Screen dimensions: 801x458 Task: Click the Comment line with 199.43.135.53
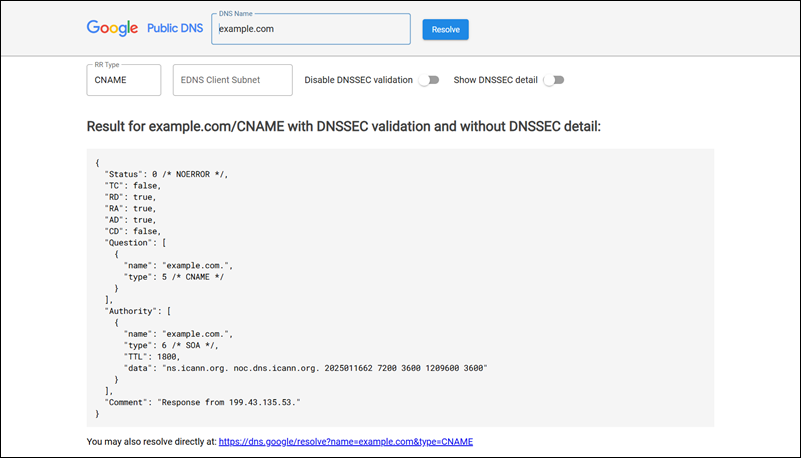click(x=202, y=402)
